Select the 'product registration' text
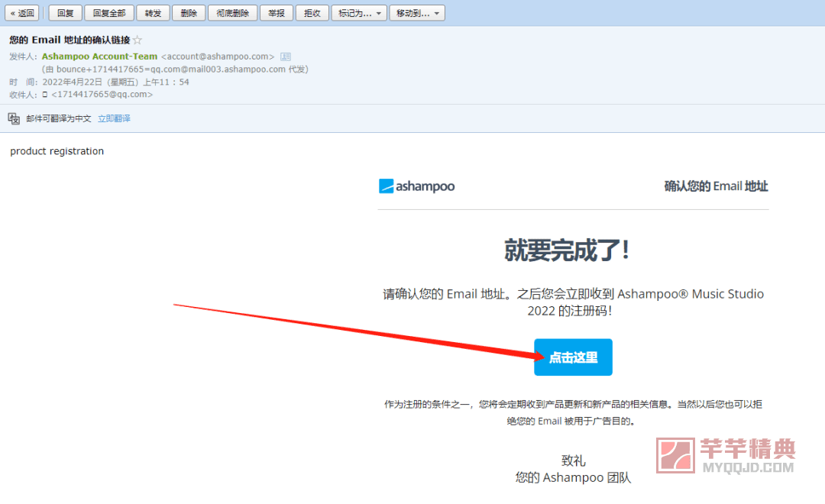825x504 pixels. (57, 151)
